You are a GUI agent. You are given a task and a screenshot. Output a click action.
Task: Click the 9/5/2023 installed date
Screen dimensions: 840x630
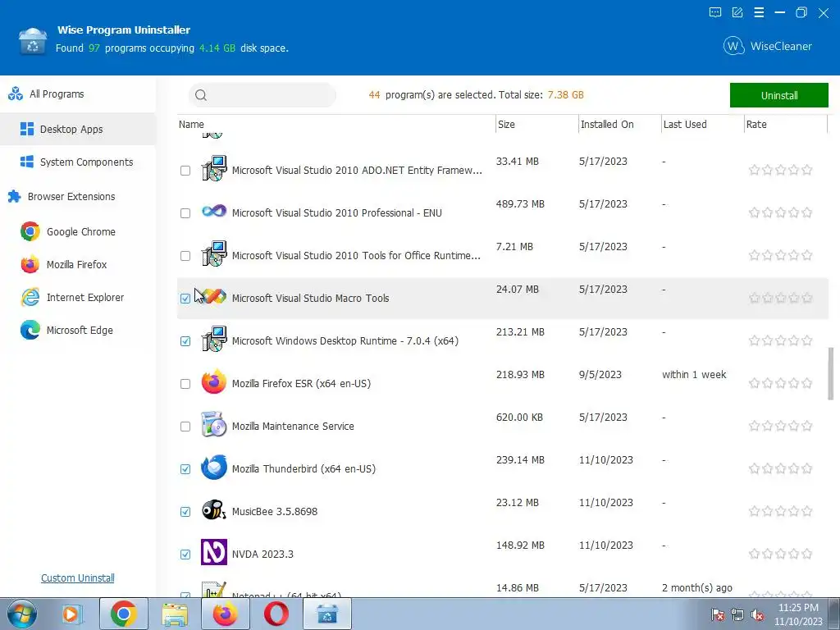tap(600, 374)
